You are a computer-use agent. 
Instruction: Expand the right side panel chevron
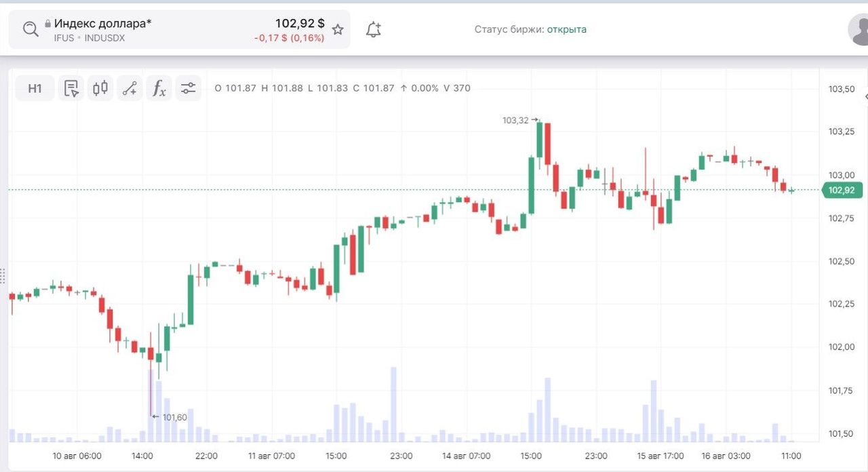[865, 98]
